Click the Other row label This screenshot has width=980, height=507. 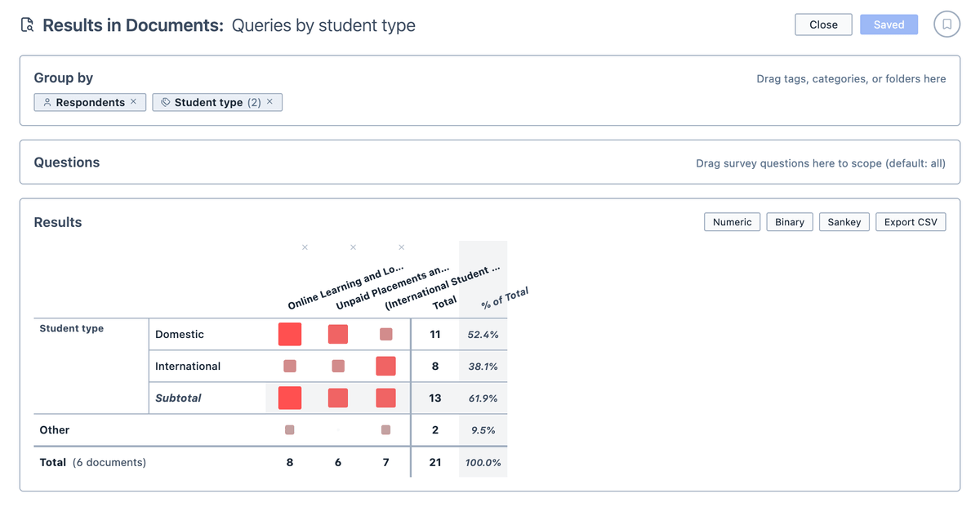[55, 429]
